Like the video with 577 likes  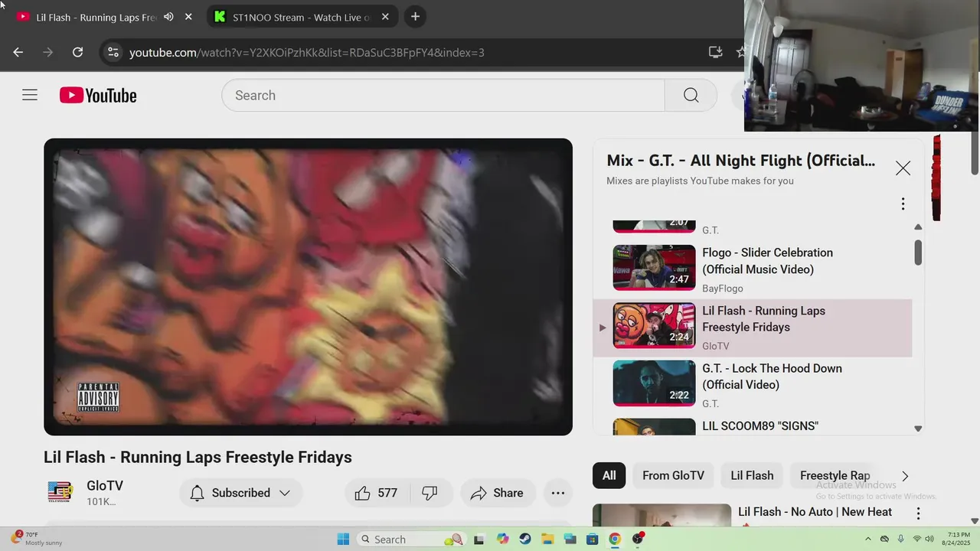pyautogui.click(x=377, y=493)
